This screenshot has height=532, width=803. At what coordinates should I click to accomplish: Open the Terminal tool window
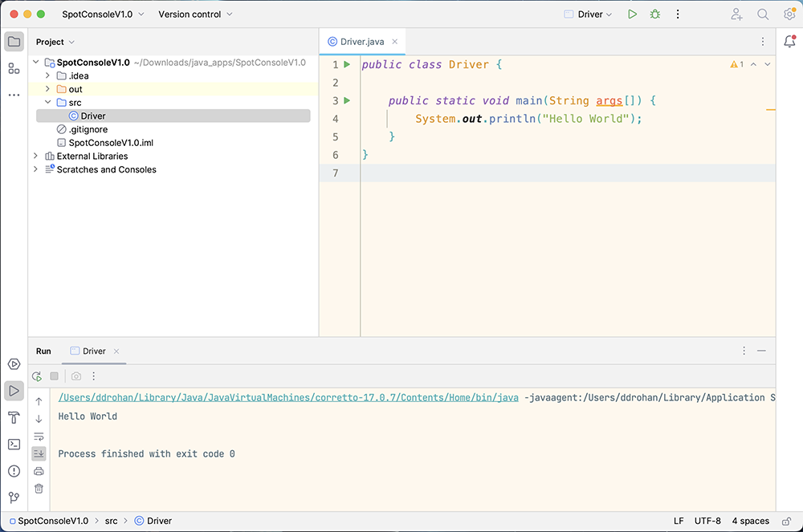(x=14, y=444)
